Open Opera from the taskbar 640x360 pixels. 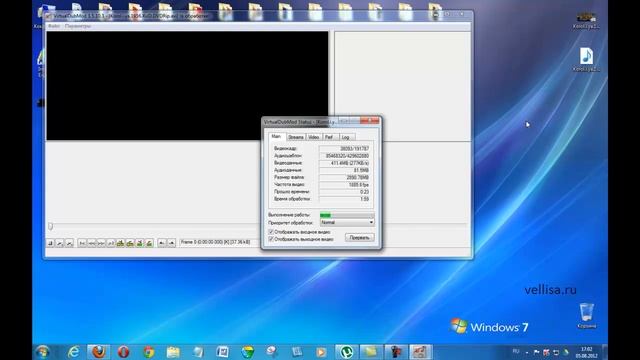click(x=124, y=351)
